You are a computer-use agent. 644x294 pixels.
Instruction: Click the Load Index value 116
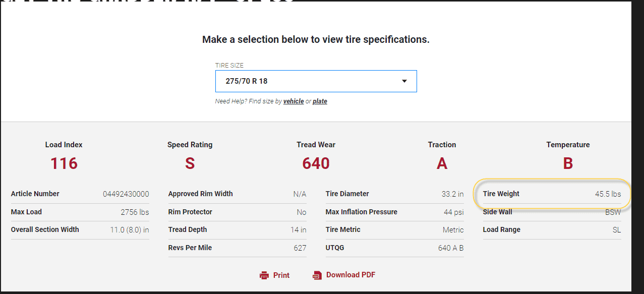(x=64, y=163)
